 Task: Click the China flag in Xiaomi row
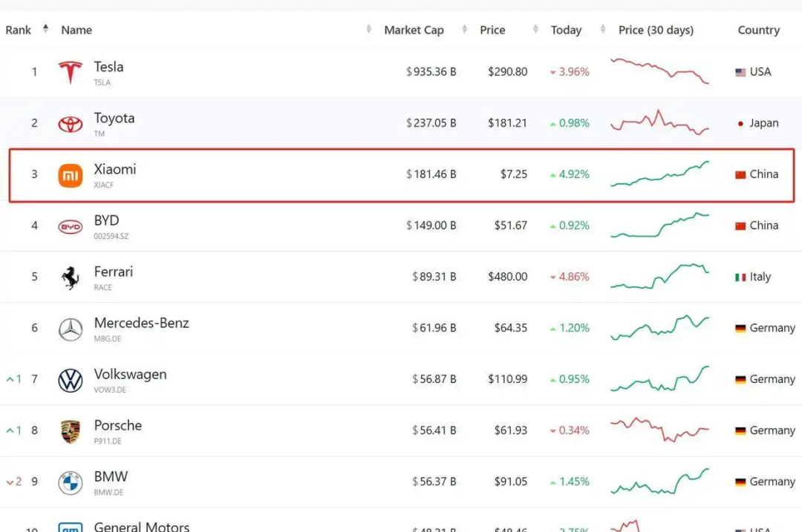(x=740, y=175)
